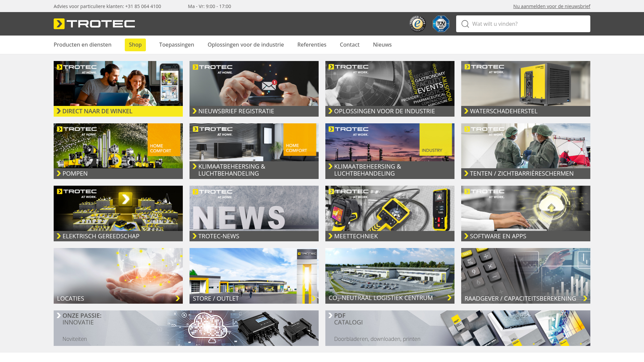Open Klimaatbeheersing tile with Industry label
Image resolution: width=644 pixels, height=362 pixels.
[x=390, y=151]
